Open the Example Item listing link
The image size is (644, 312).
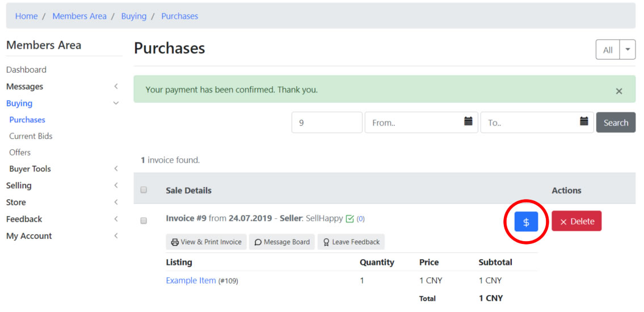pos(191,280)
